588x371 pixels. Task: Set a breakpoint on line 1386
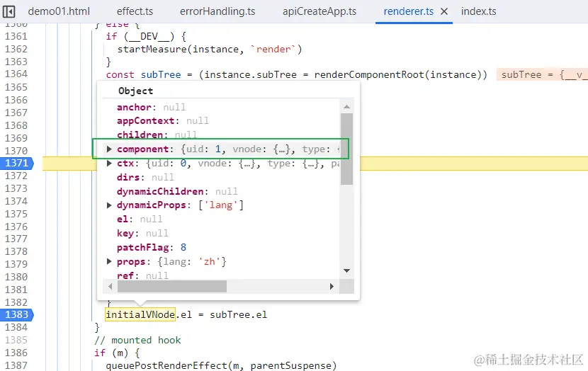16,353
